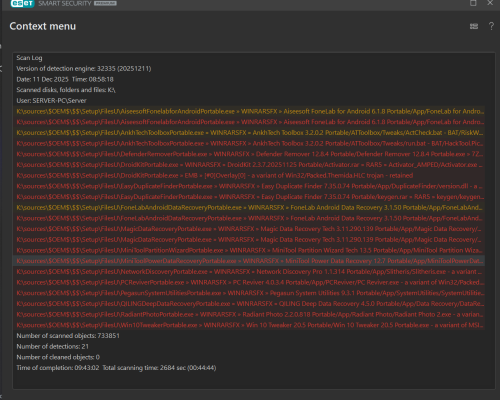The width and height of the screenshot is (500, 400).
Task: Select the Easy Duplicate Finder keygen.rar row
Action: tap(250, 197)
